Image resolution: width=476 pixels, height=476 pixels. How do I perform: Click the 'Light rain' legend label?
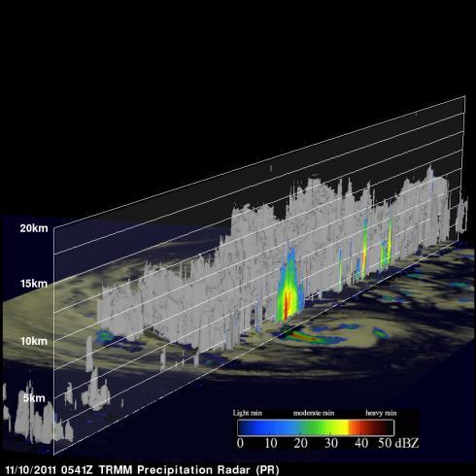(x=248, y=413)
